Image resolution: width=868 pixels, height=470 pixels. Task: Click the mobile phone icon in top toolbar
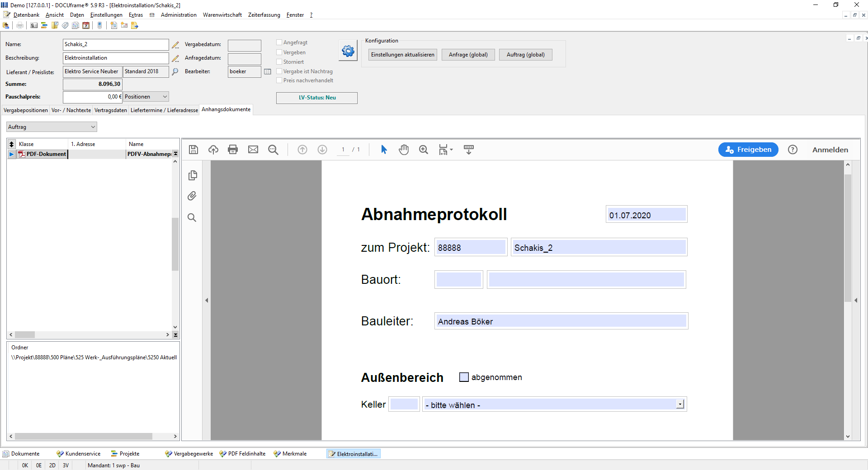click(x=100, y=25)
